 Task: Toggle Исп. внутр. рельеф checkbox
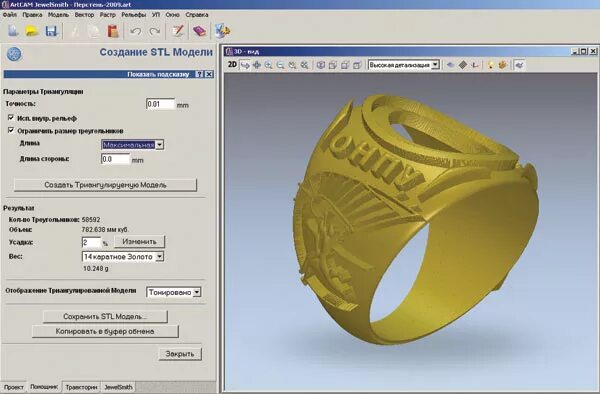click(11, 118)
